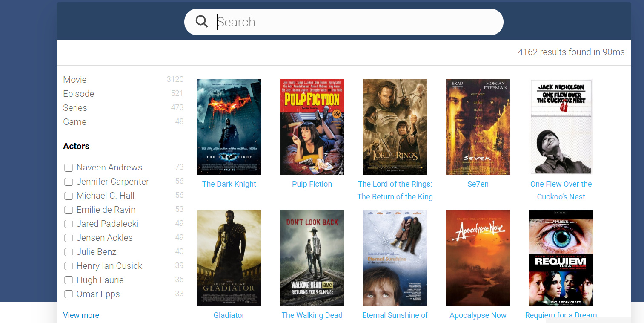
Task: Enable the Hugh Laurie actor filter
Action: click(x=68, y=280)
